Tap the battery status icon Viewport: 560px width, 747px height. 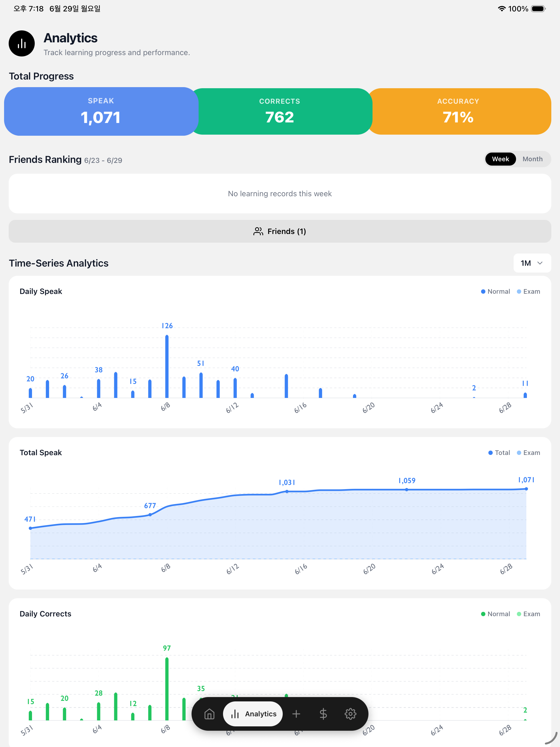(x=538, y=9)
